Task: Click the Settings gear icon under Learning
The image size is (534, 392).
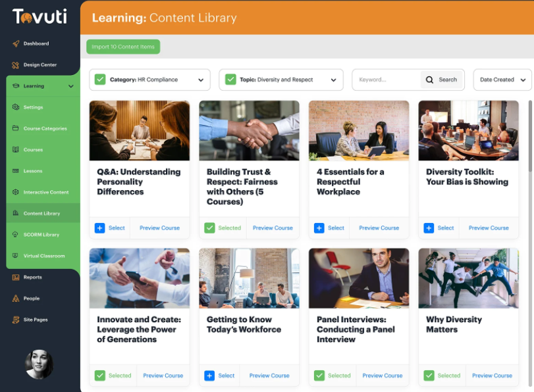Action: (16, 107)
